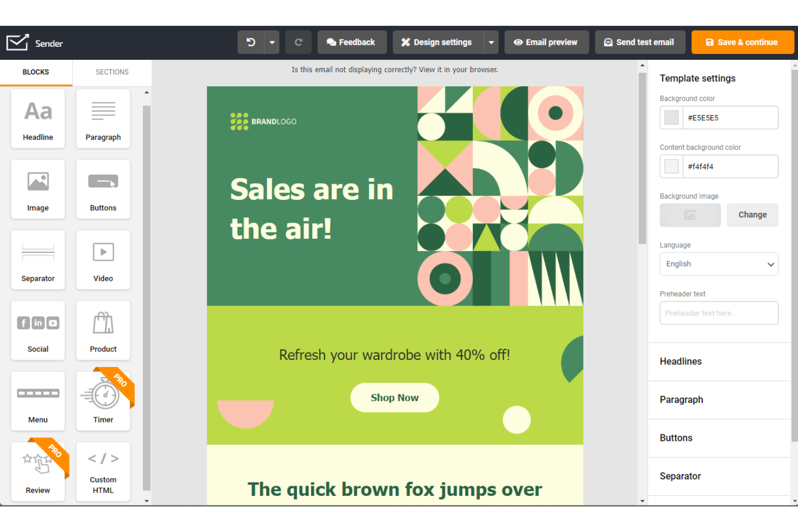Screen dimensions: 798x532
Task: Expand the Design settings dropdown arrow
Action: click(x=491, y=42)
